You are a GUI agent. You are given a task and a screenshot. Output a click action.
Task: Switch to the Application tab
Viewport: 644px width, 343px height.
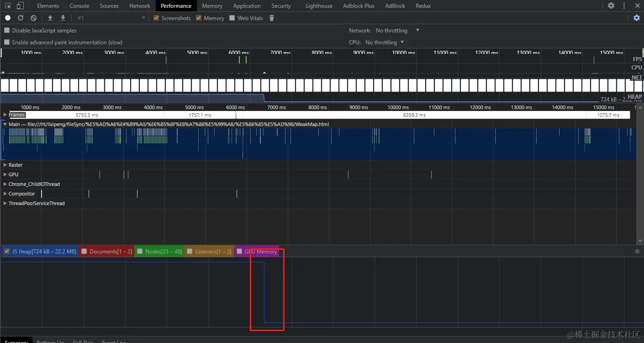point(247,6)
